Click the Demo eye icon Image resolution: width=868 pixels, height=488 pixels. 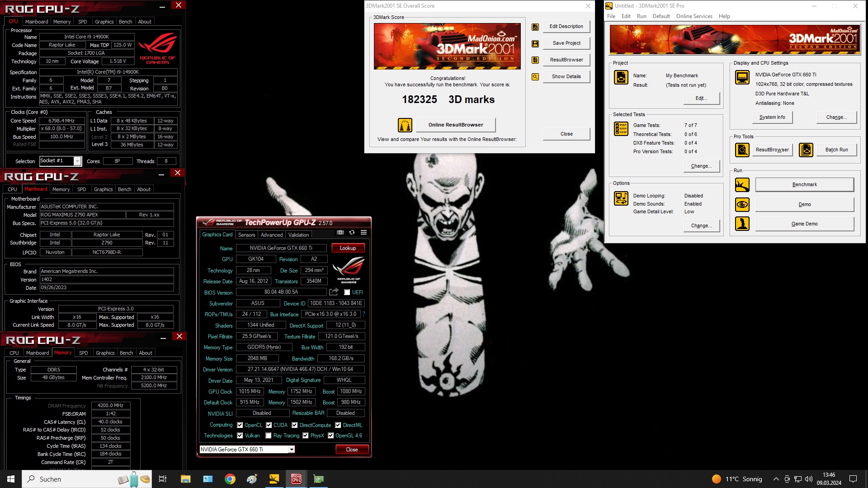pos(742,204)
